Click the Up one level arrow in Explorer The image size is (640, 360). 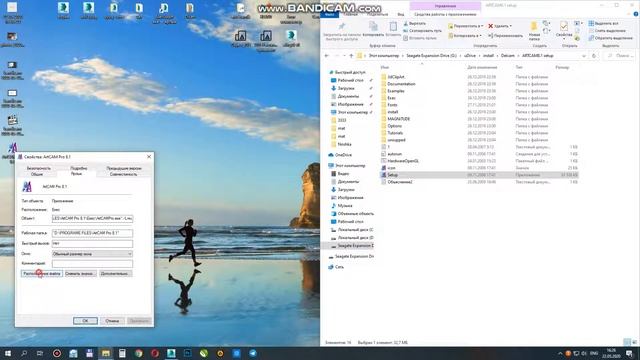pyautogui.click(x=351, y=56)
